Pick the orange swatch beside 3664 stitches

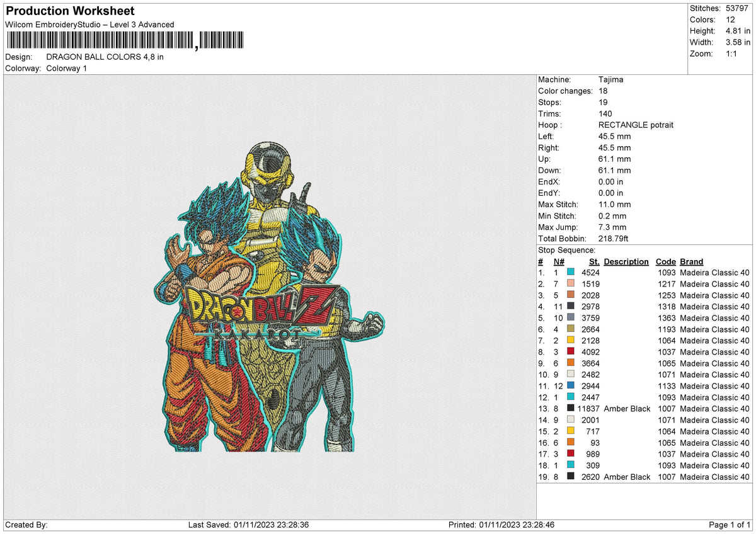click(571, 363)
